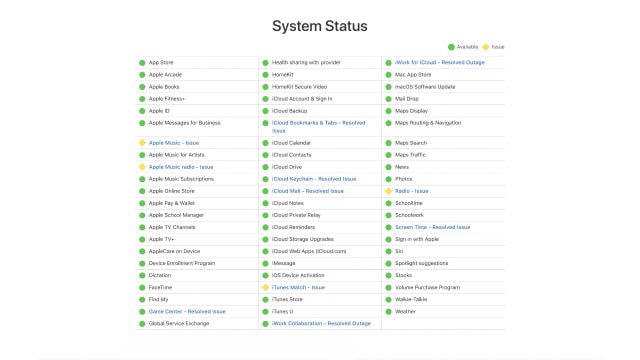Click green status dot beside News
The image size is (640, 360).
(389, 167)
